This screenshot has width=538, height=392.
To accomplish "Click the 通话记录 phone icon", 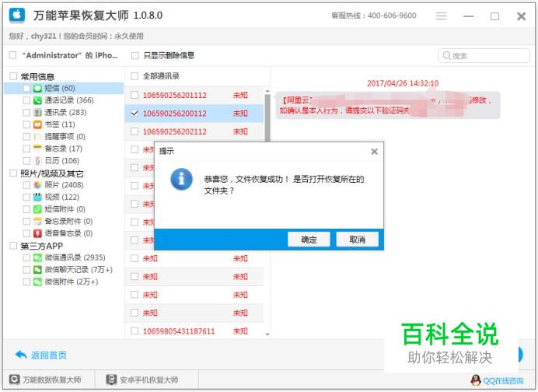I will click(37, 100).
